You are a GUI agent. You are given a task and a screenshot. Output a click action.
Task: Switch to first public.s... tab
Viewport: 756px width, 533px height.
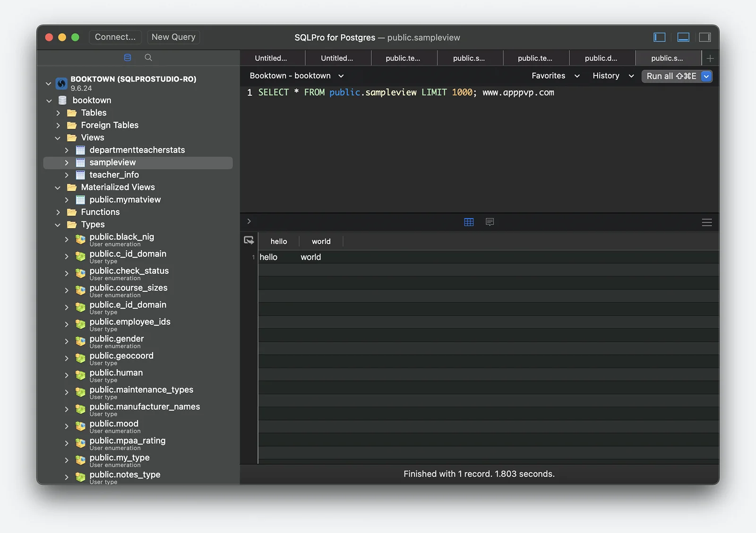pyautogui.click(x=469, y=59)
